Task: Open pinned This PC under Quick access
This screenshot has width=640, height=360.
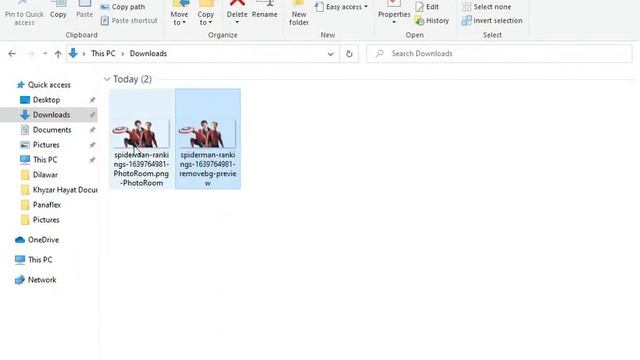Action: [45, 160]
